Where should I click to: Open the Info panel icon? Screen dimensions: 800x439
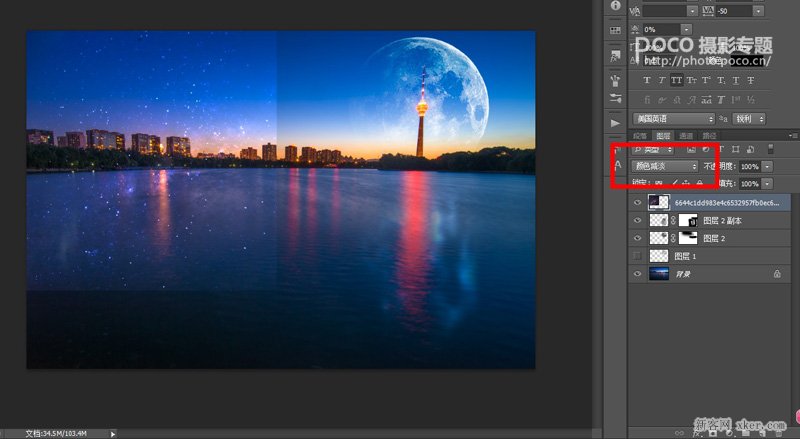[x=615, y=6]
